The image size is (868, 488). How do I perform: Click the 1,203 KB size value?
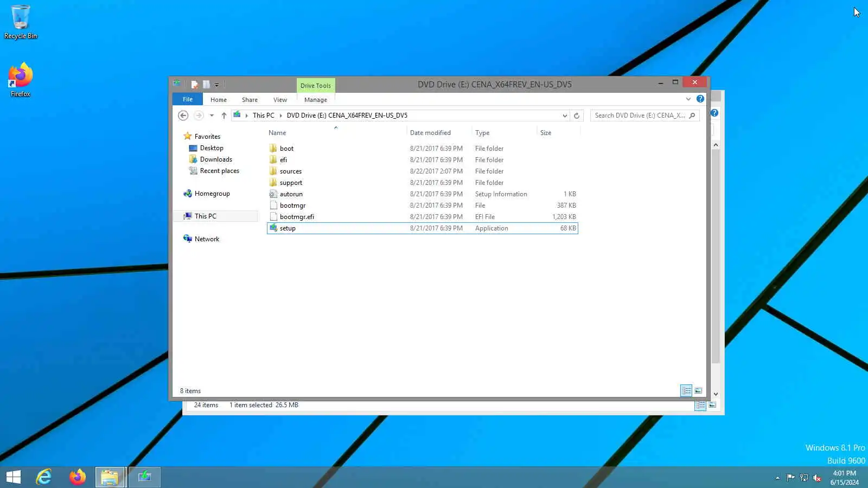click(x=564, y=217)
